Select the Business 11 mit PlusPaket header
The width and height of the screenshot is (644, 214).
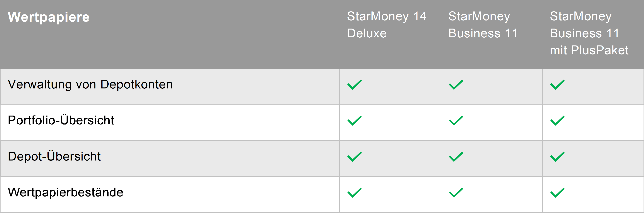tap(589, 33)
